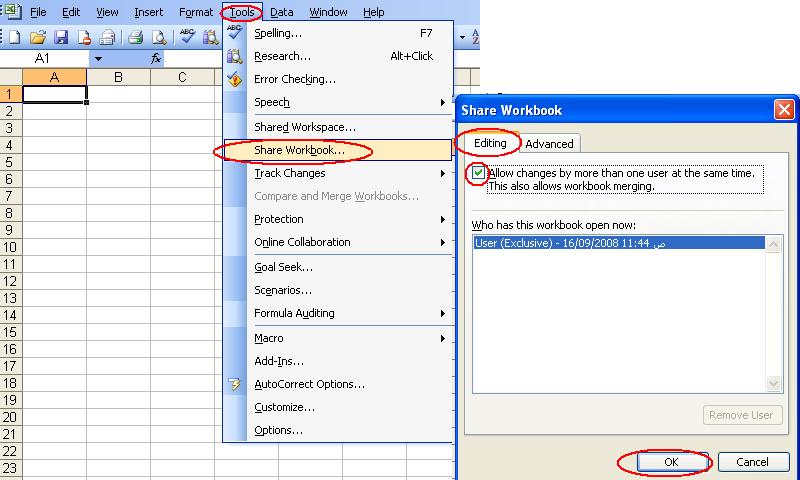Select column C header

[182, 77]
